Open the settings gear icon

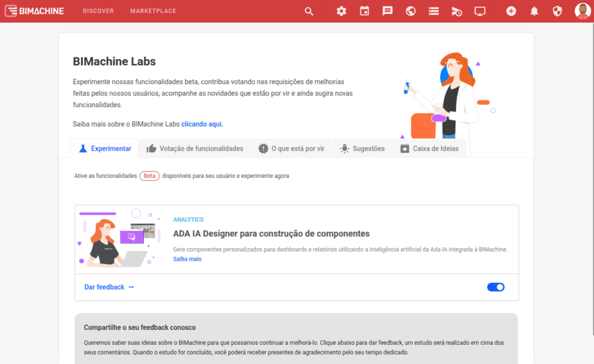[341, 11]
